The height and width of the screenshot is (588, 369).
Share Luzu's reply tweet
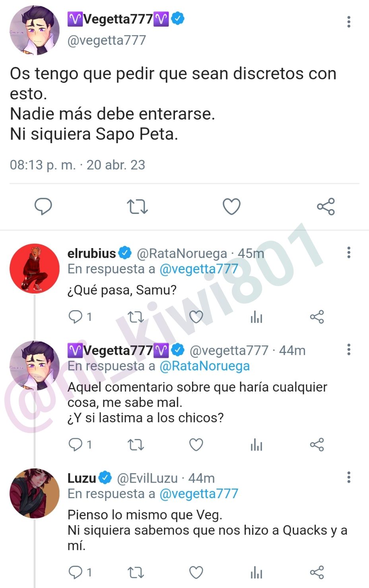pyautogui.click(x=317, y=572)
